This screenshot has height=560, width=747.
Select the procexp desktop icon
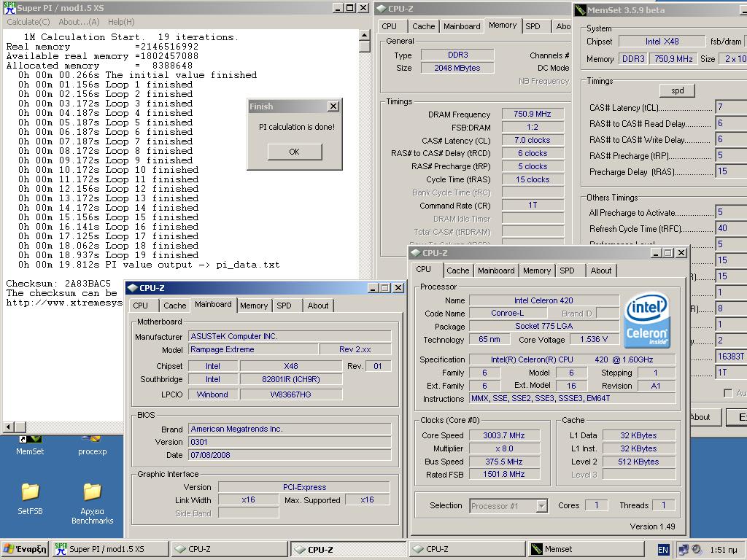tap(92, 446)
